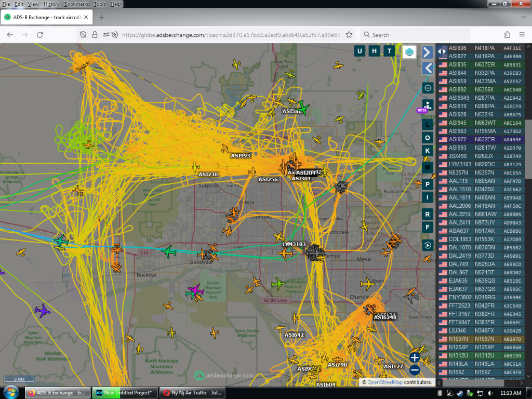Toggle the F map option
532x399 pixels.
[428, 228]
